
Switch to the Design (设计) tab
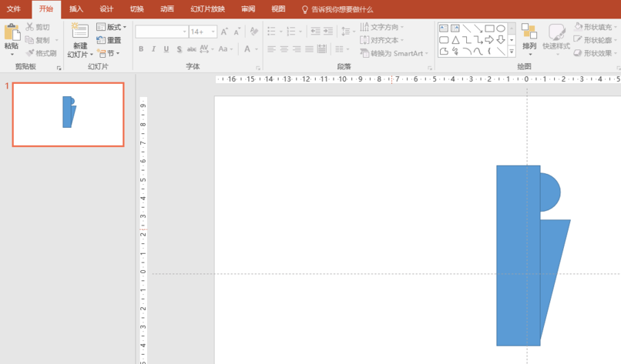pyautogui.click(x=106, y=9)
